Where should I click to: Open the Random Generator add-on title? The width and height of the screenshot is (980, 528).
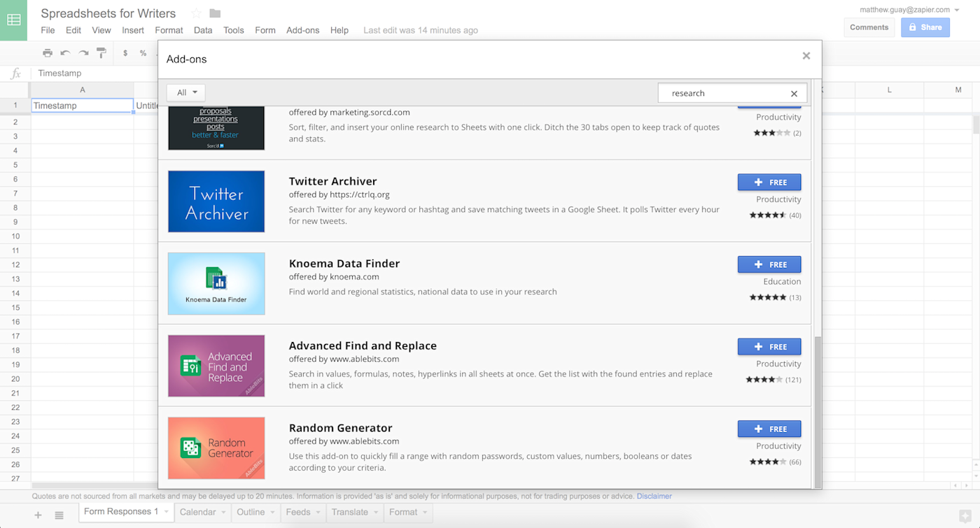pos(341,428)
